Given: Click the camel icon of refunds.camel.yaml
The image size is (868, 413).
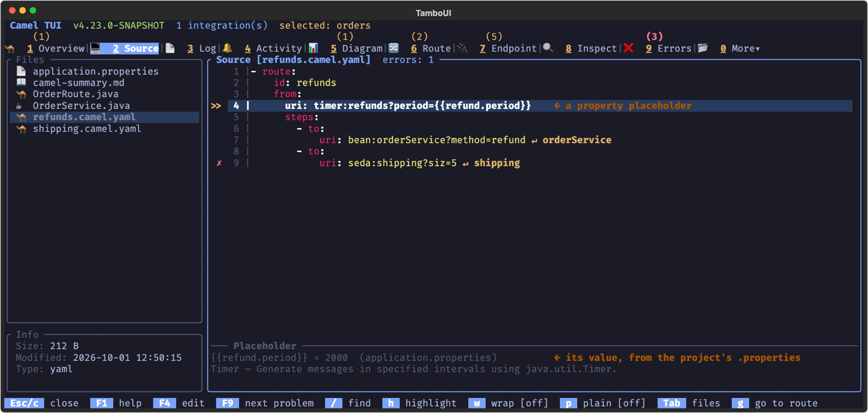Looking at the screenshot, I should (21, 117).
